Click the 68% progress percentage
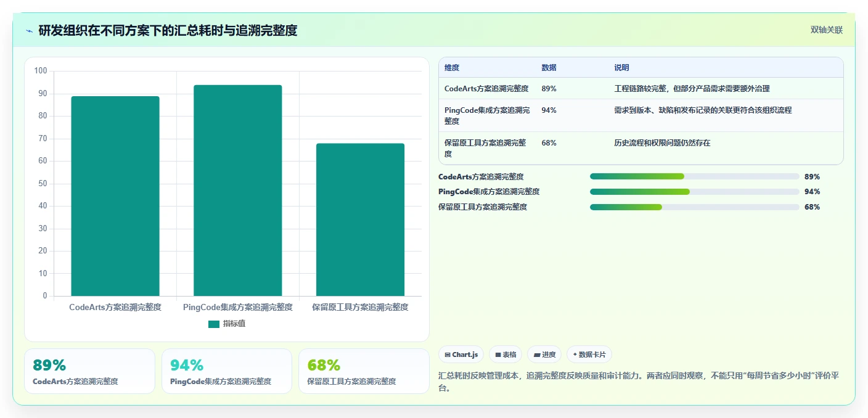Viewport: 868px width, 418px height. click(812, 207)
